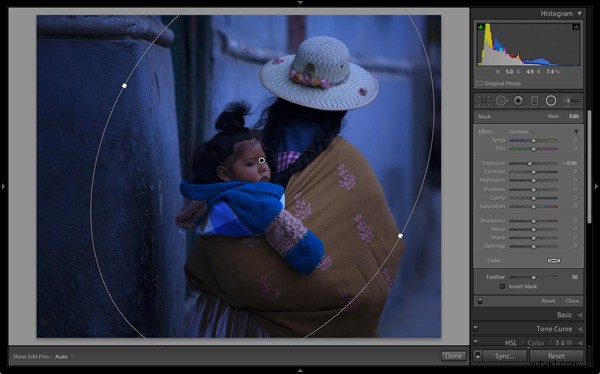This screenshot has width=600, height=374.
Task: Click the right panel vertical scrollbar
Action: tap(589, 167)
